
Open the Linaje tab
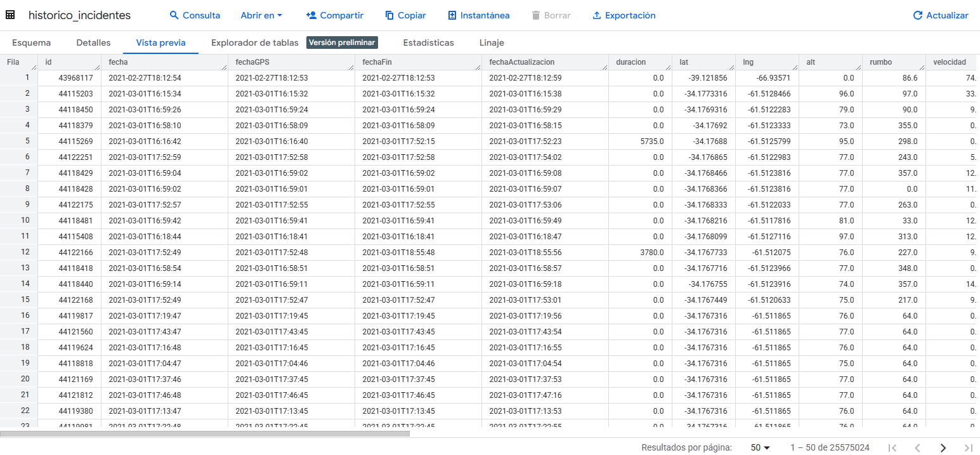(492, 43)
